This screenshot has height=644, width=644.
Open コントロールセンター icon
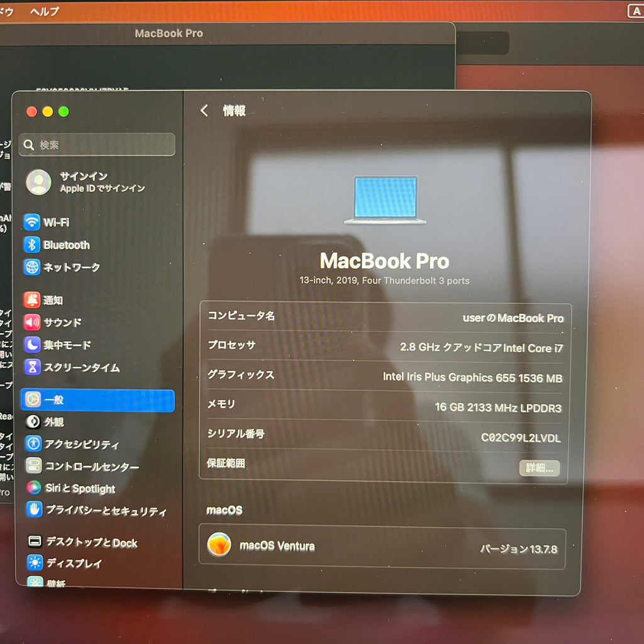tap(34, 466)
